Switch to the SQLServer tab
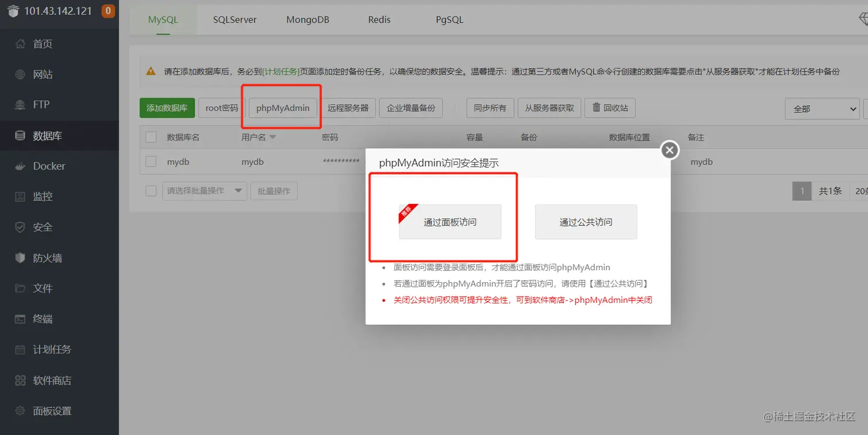Image resolution: width=868 pixels, height=435 pixels. [235, 20]
